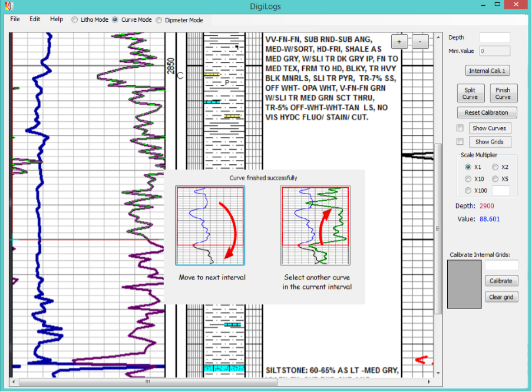Select the Litho Mode radio button
The image size is (532, 392).
coord(75,19)
